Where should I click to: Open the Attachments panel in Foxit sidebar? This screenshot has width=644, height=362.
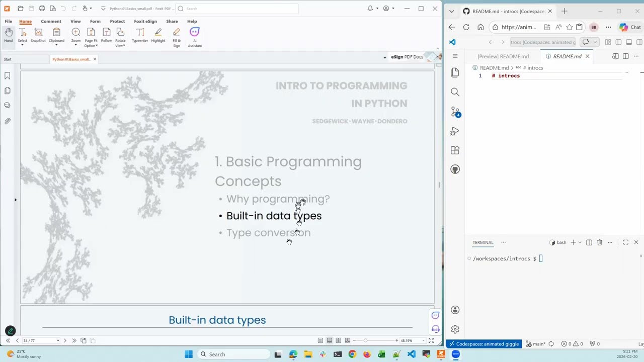(8, 121)
